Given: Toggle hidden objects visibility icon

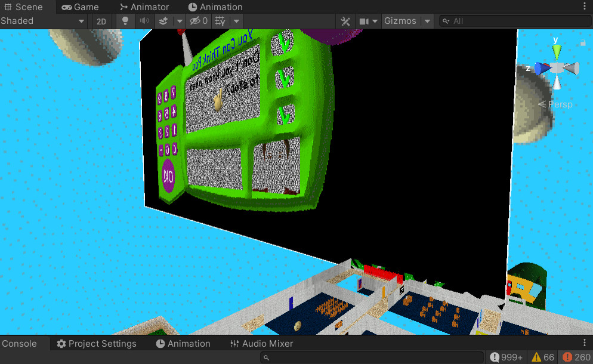Looking at the screenshot, I should 199,21.
